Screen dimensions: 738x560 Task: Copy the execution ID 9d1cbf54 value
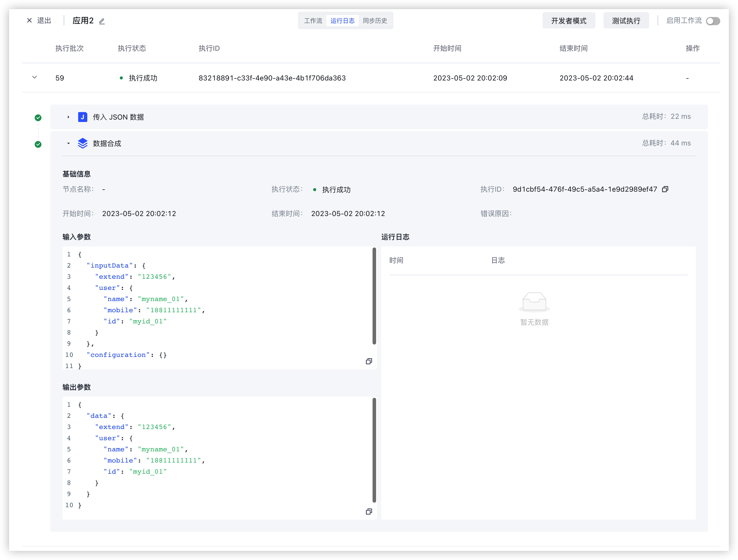tap(665, 189)
